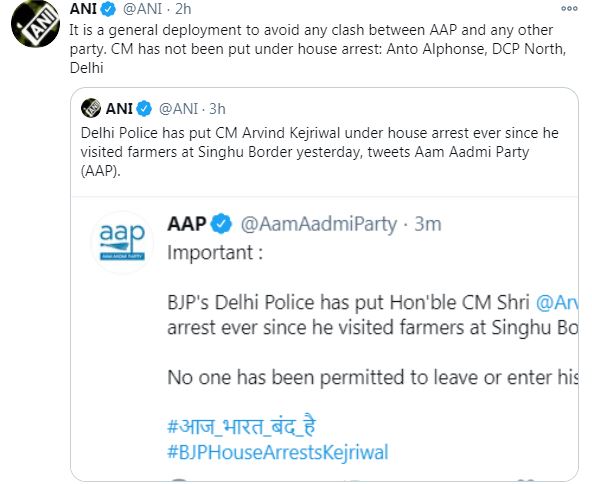Click the verified badge next to top ANI name
Image resolution: width=592 pixels, height=484 pixels.
pos(109,9)
